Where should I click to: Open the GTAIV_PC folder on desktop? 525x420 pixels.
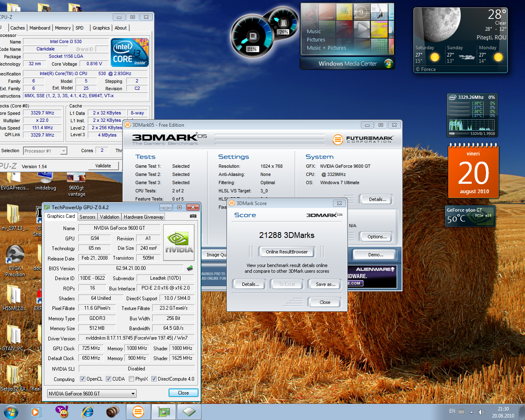pos(15,338)
